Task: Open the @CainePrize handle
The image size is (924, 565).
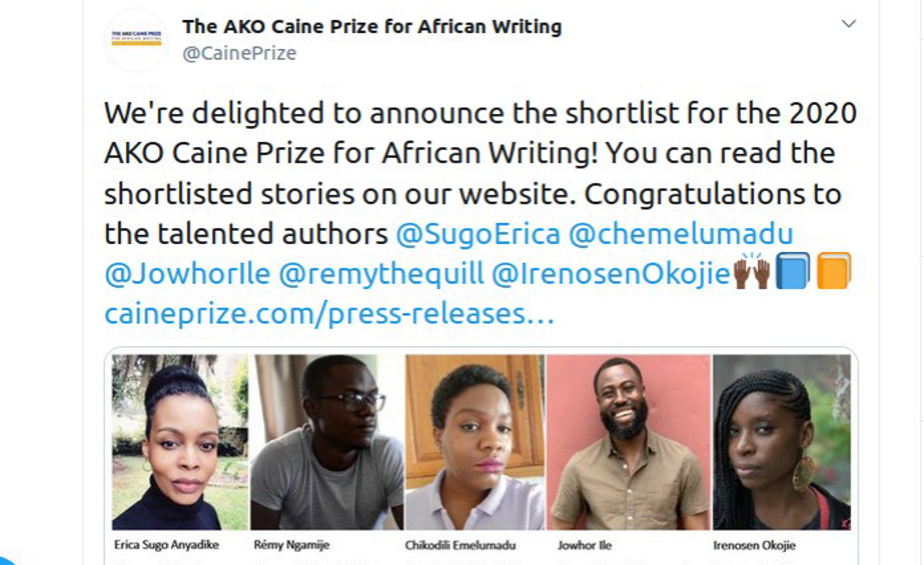Action: click(240, 54)
